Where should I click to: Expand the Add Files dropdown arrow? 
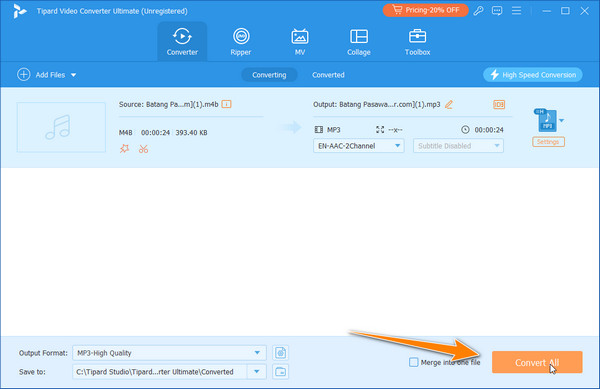73,75
